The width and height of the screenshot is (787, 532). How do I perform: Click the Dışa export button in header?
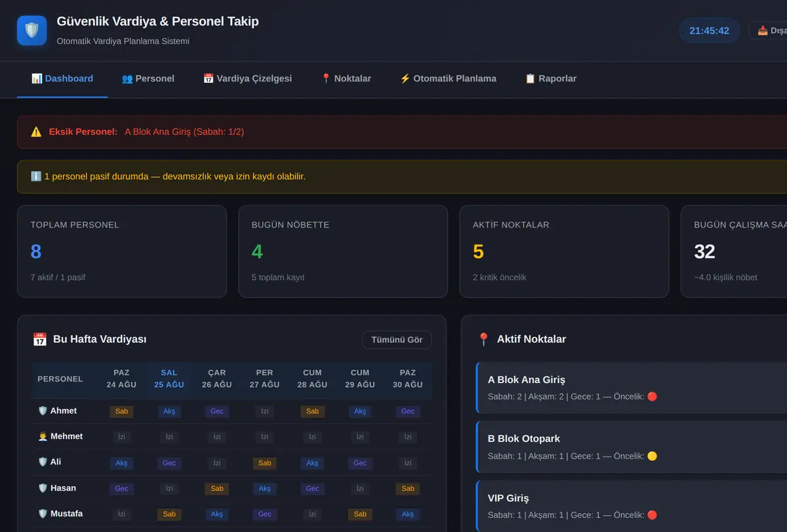point(768,30)
